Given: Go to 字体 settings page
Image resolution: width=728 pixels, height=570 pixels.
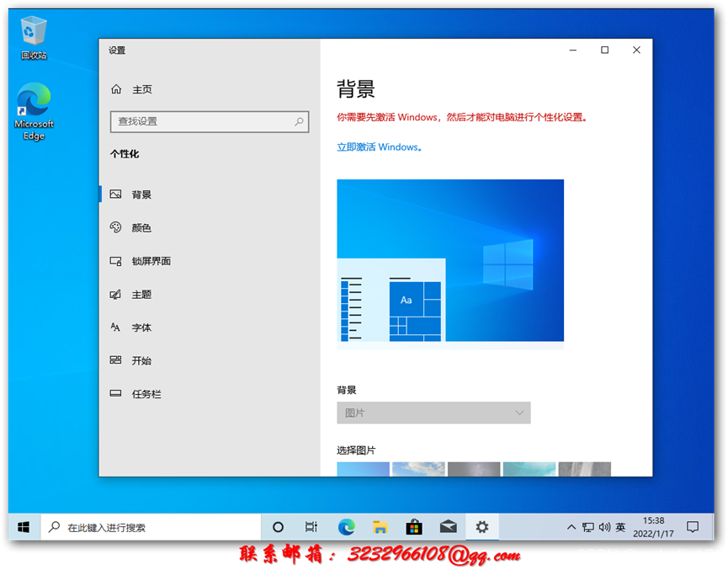Looking at the screenshot, I should tap(141, 328).
